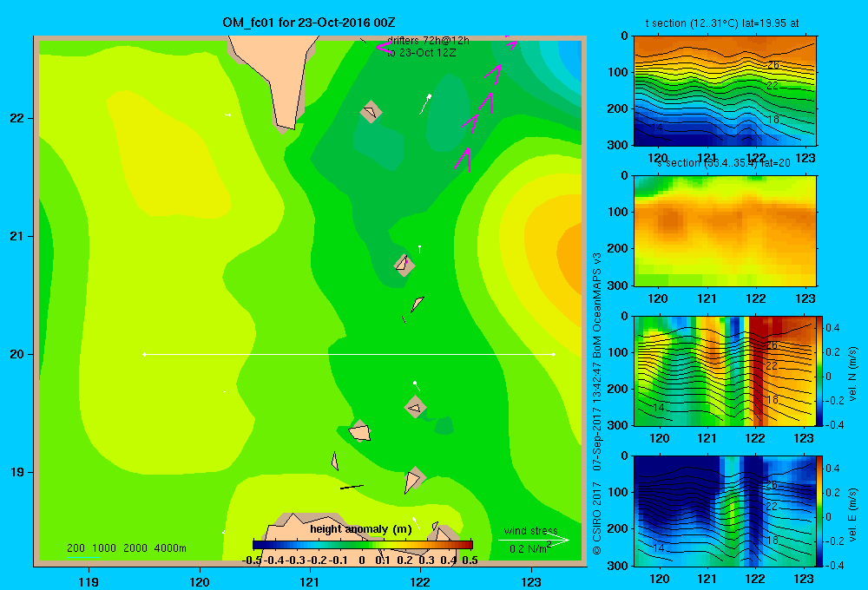868x590 pixels.
Task: Click latitude label 19 on the main map
Action: click(16, 472)
